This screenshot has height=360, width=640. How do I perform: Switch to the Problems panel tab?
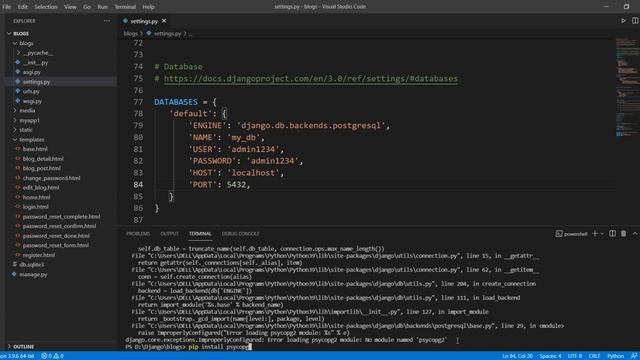coord(138,234)
